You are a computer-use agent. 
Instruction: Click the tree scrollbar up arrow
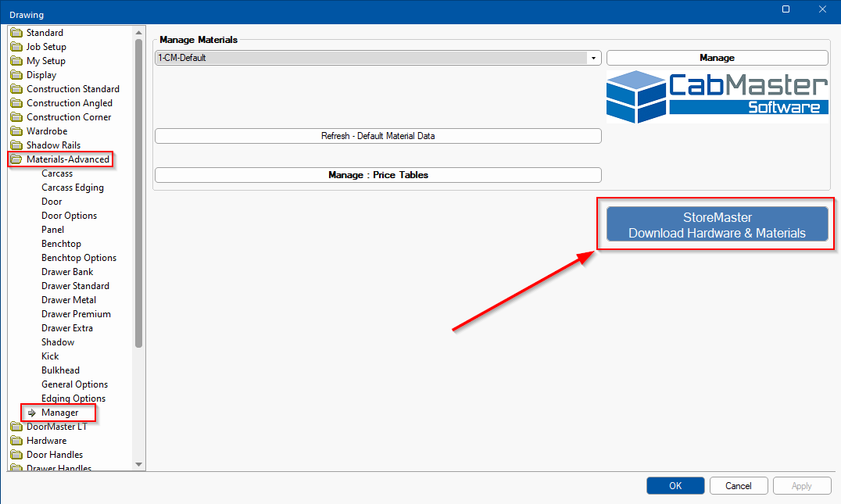pos(139,33)
